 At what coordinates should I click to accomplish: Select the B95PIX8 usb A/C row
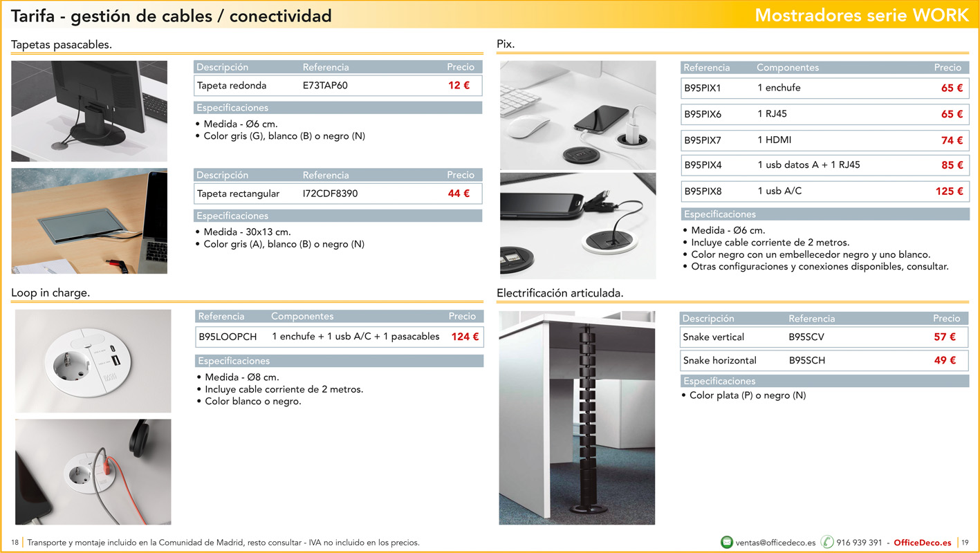[x=824, y=191]
